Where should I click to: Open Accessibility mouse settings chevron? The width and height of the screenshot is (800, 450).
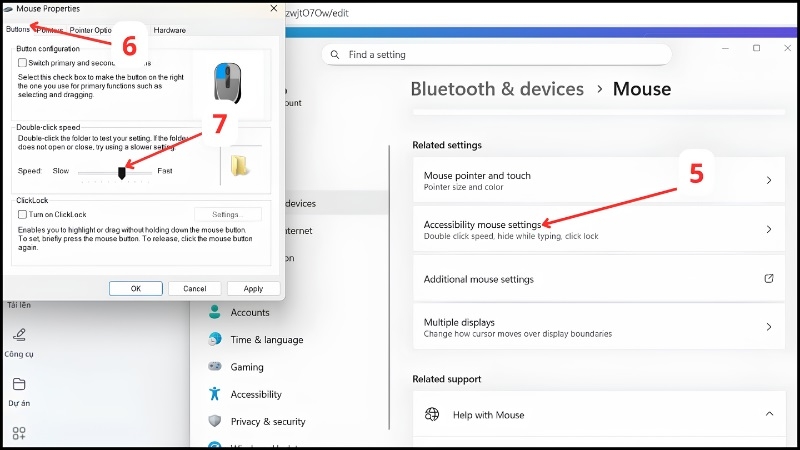(769, 230)
